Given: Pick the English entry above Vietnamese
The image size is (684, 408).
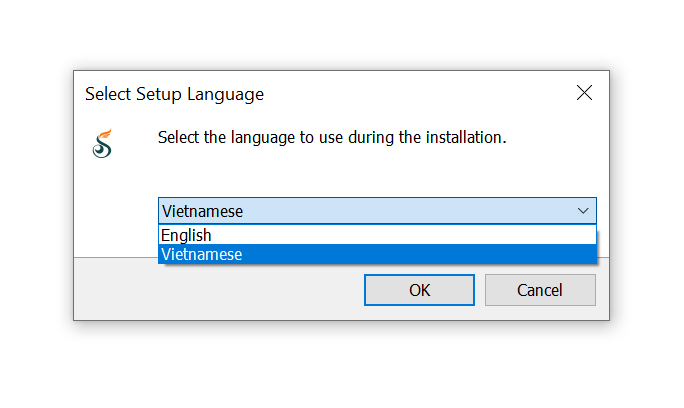Looking at the screenshot, I should 187,235.
